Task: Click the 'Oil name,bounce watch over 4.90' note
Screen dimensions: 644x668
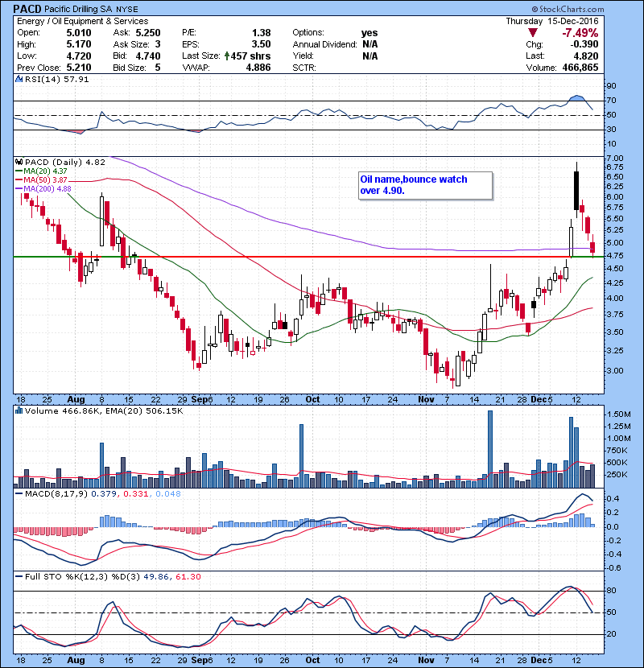Action: tap(425, 185)
